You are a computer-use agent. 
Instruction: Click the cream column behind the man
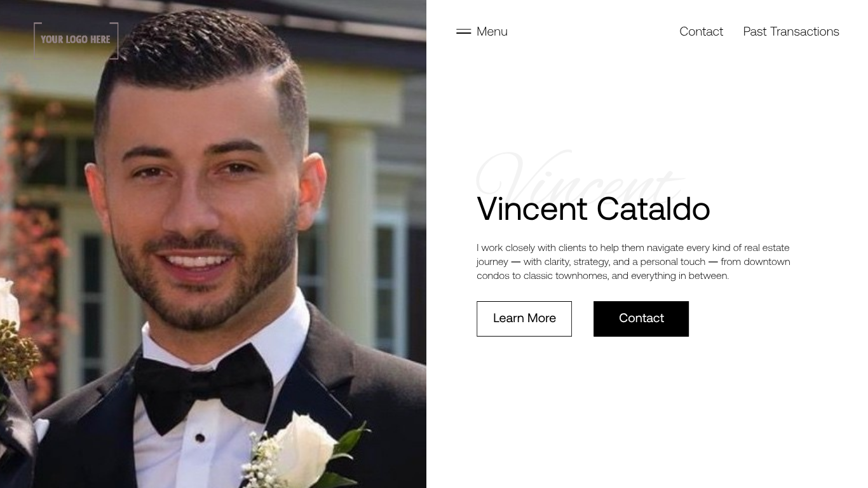[x=351, y=235]
